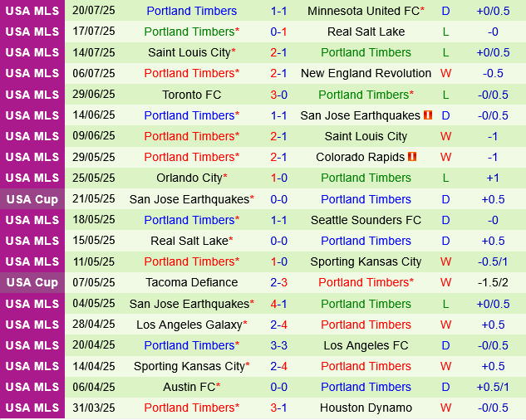526x420 pixels.
Task: Click the 4-1 score of the San Jose match
Action: (278, 304)
